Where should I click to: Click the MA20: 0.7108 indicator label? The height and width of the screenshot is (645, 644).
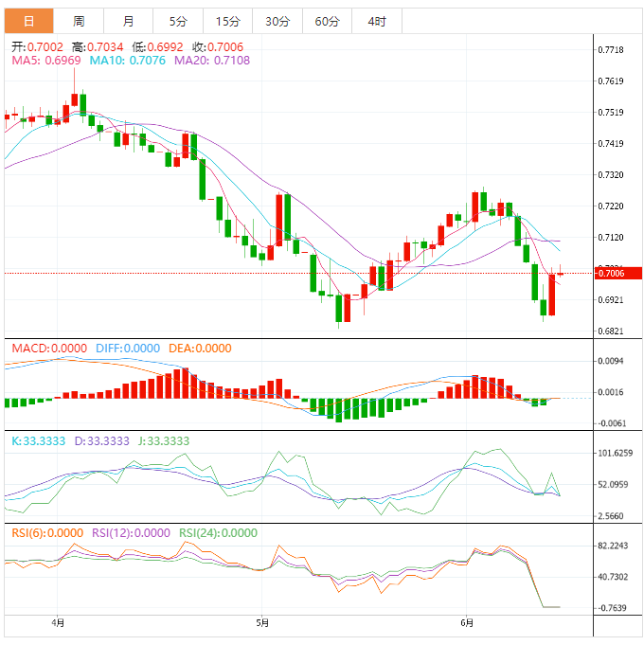pos(212,61)
